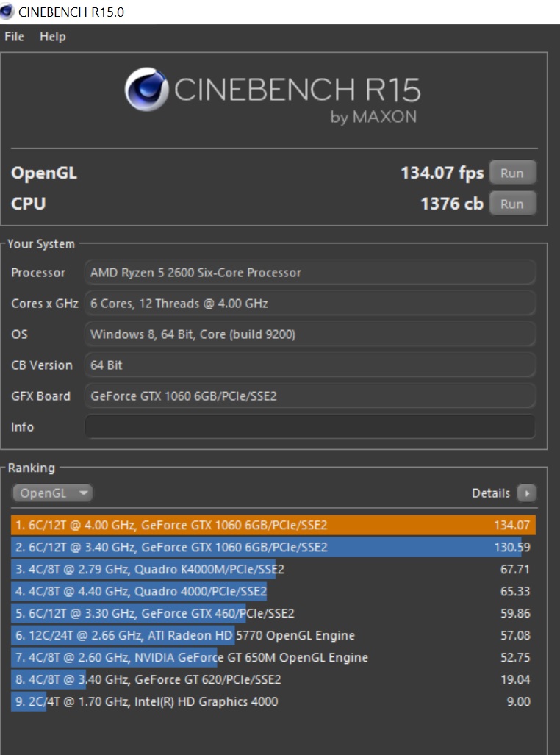Run the CPU benchmark

[512, 204]
